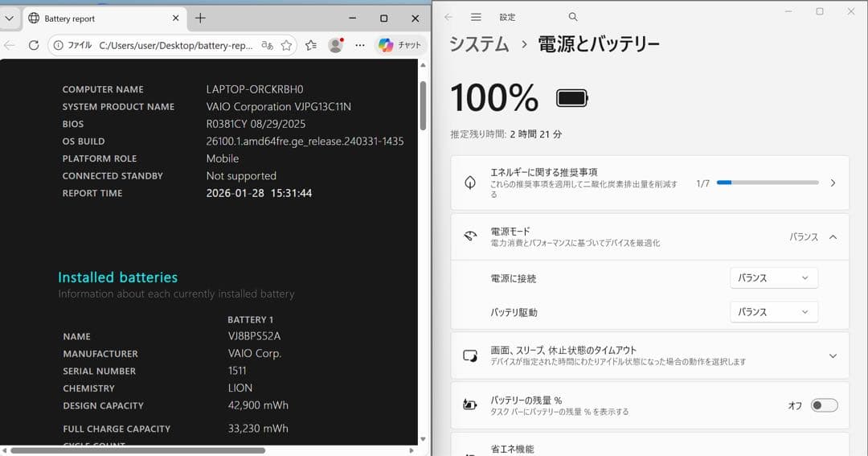The width and height of the screenshot is (868, 456).
Task: Click report time 2026-01-28 15:31:44
Action: tap(259, 193)
